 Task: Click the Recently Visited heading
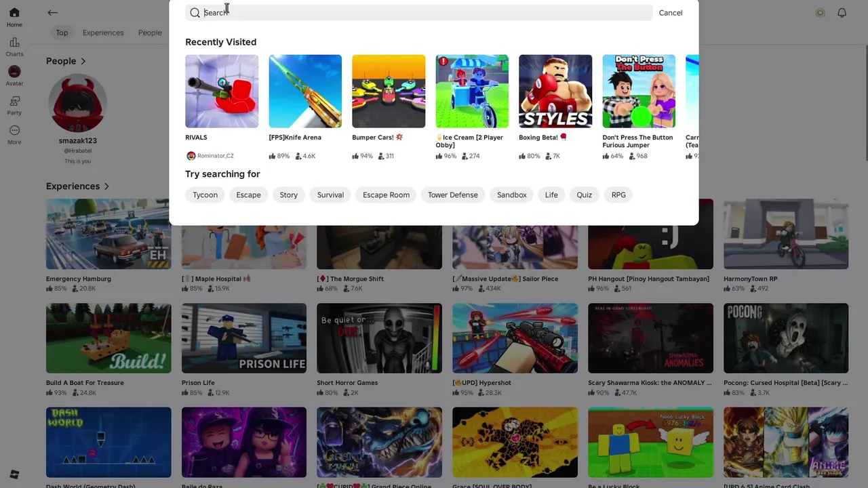click(220, 42)
